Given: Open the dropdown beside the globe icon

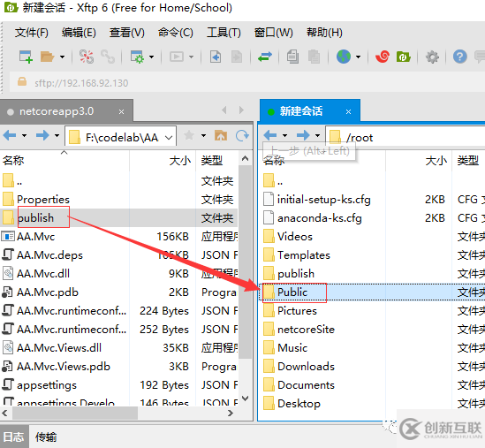Looking at the screenshot, I should [x=358, y=57].
